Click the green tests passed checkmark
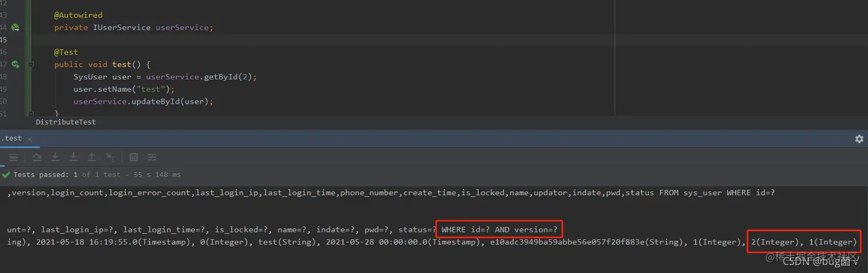This screenshot has height=273, width=868. [x=6, y=174]
